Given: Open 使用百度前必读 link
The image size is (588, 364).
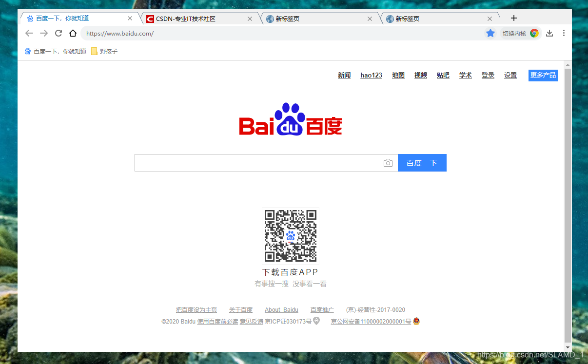Looking at the screenshot, I should (x=217, y=322).
